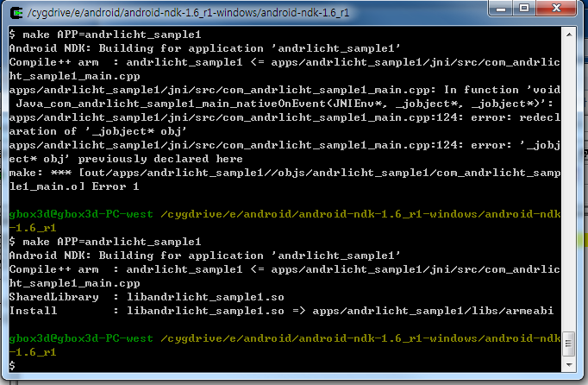
Task: Click the second 'make APP=andrlicht_sample1' command line
Action: [105, 242]
